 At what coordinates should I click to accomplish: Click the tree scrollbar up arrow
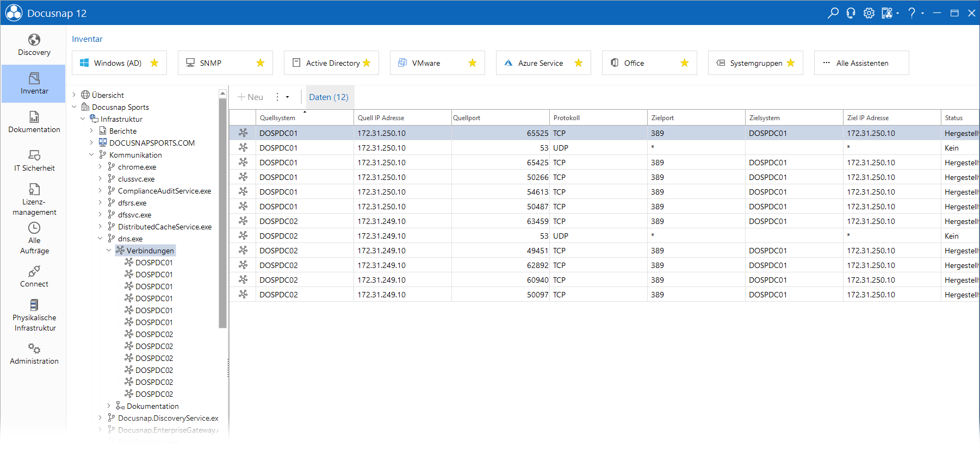click(x=222, y=94)
